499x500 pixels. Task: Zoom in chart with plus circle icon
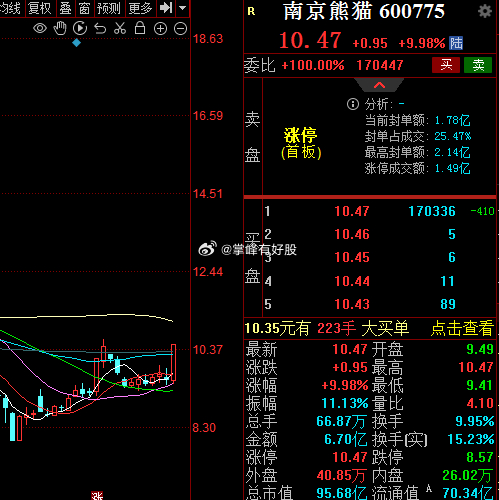coord(160,29)
